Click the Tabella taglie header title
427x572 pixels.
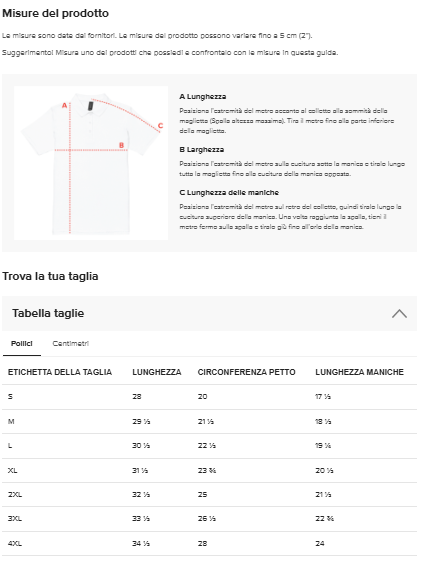[48, 313]
